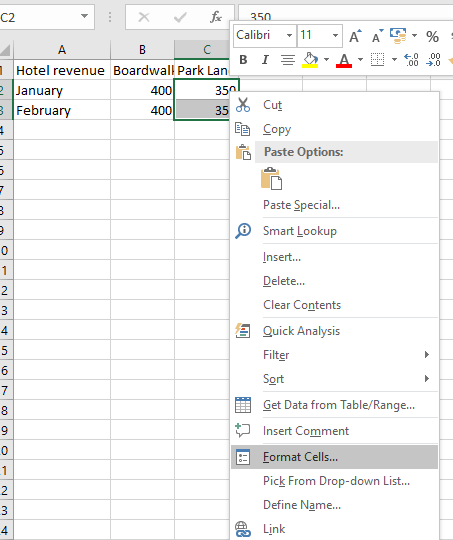
Task: Click the Insert Function fx button
Action: 216,17
